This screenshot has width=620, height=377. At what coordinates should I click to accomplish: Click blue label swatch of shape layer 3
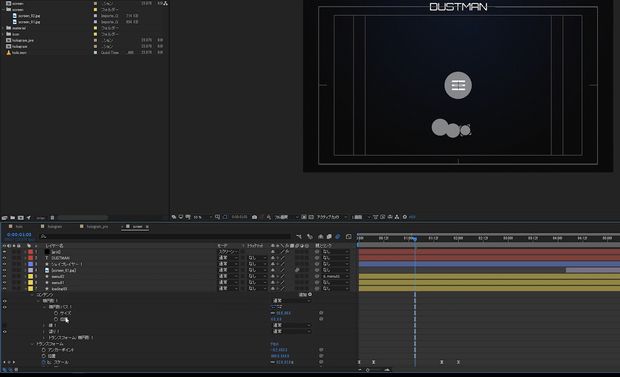[30, 264]
